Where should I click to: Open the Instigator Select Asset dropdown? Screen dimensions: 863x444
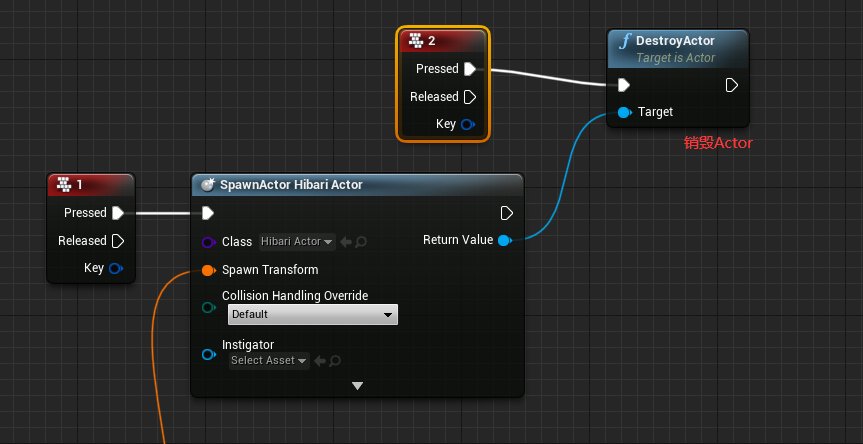(x=269, y=361)
